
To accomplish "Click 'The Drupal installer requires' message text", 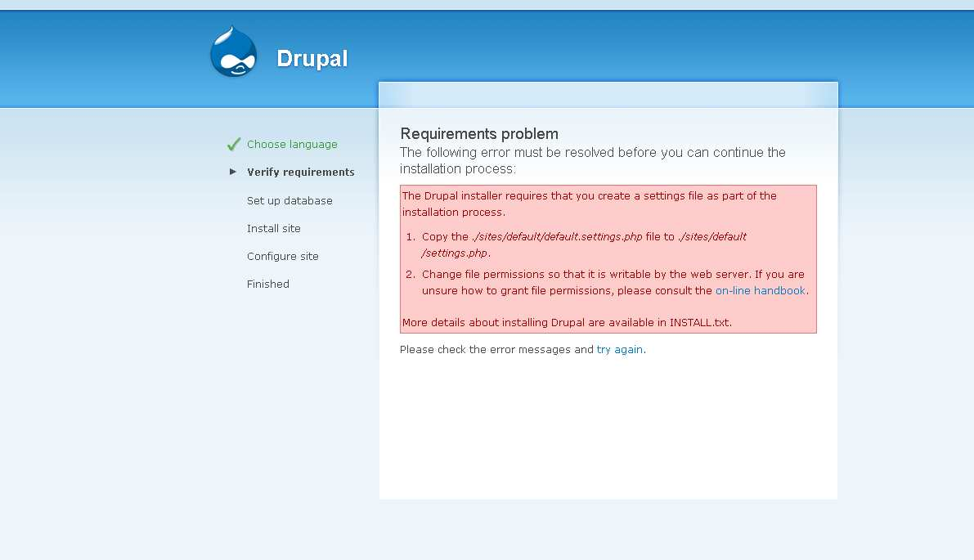I will (589, 204).
